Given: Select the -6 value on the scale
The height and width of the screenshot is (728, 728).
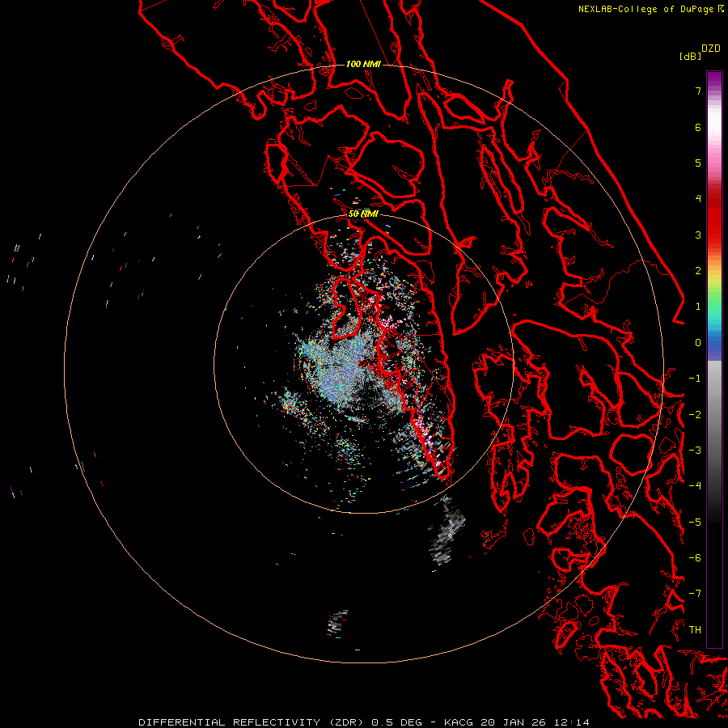Looking at the screenshot, I should click(695, 558).
